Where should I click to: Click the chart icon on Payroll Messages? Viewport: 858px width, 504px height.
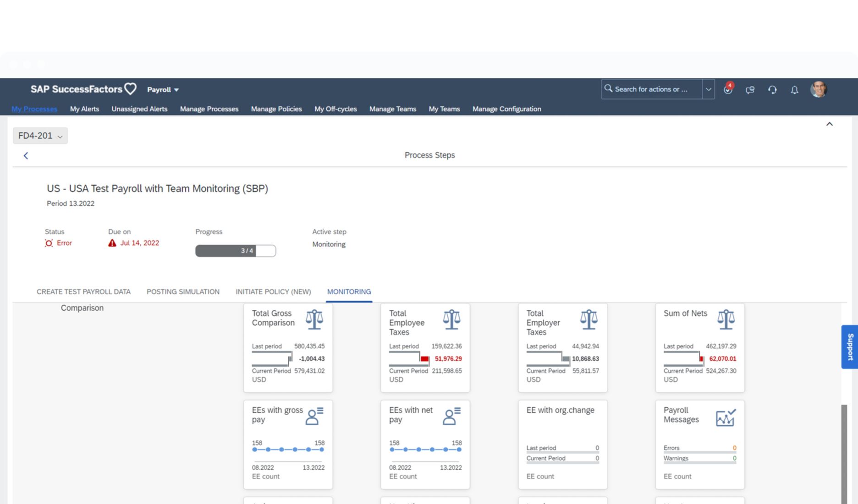pos(726,418)
